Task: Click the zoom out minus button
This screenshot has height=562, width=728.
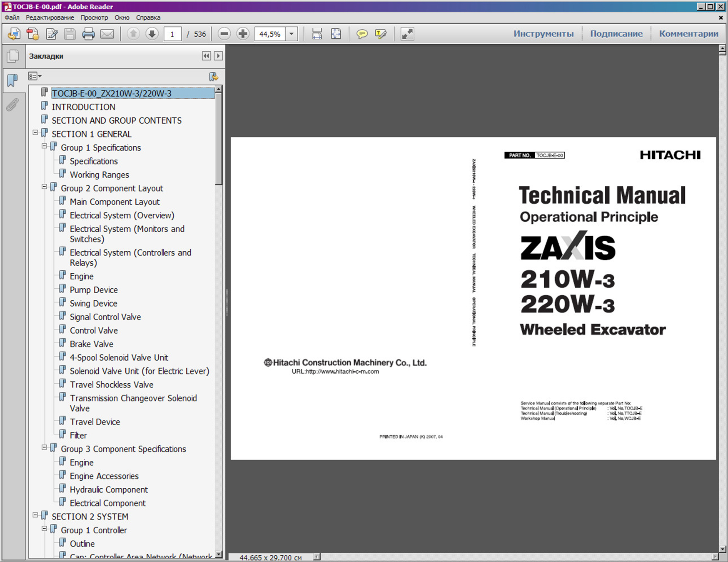Action: 224,34
